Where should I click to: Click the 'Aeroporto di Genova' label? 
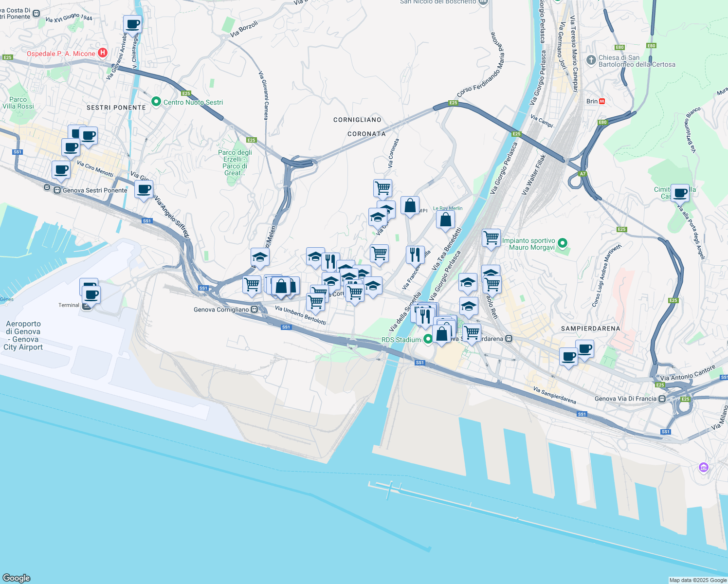(x=23, y=335)
